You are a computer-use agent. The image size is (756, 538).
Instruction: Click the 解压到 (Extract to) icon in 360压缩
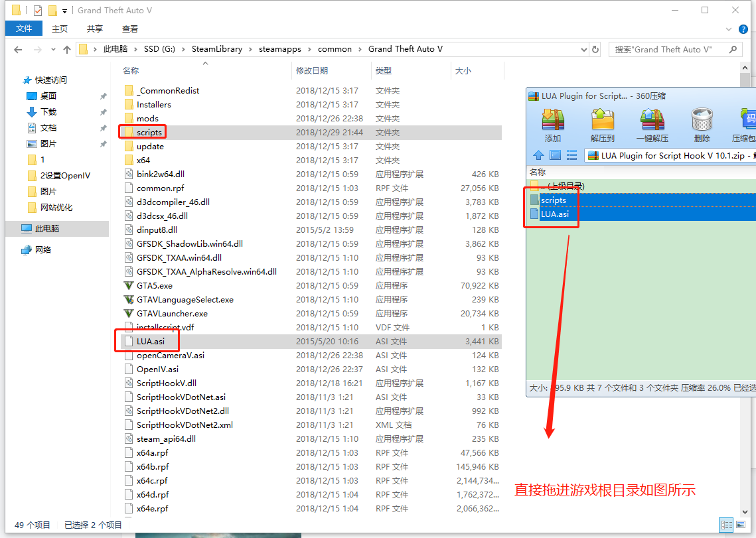tap(603, 125)
